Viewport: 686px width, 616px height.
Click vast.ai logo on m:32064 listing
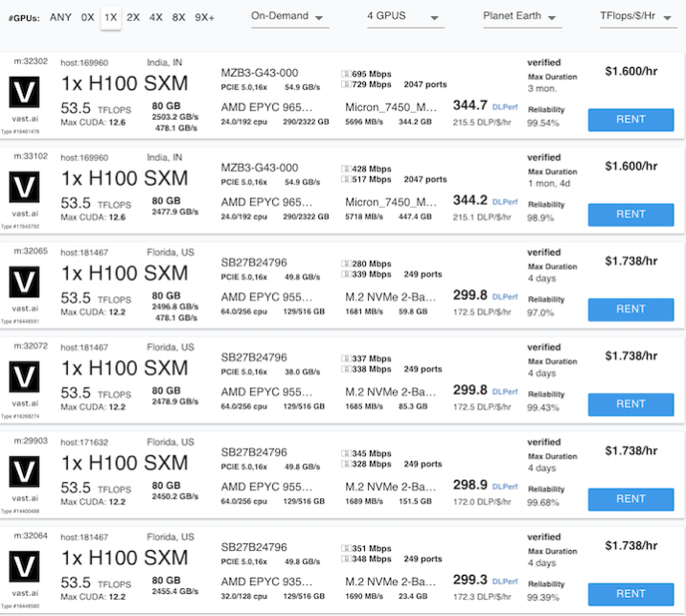point(24,566)
